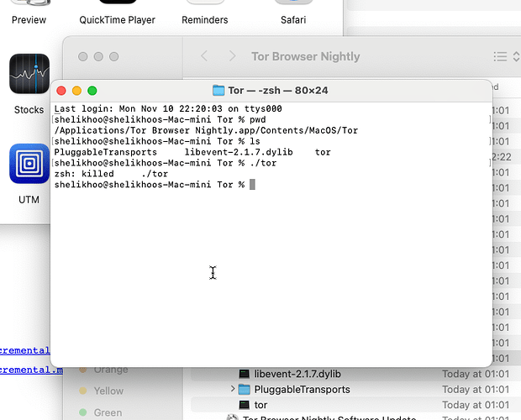Image resolution: width=521 pixels, height=420 pixels.
Task: Open the QuickTime Player app label
Action: pyautogui.click(x=118, y=20)
